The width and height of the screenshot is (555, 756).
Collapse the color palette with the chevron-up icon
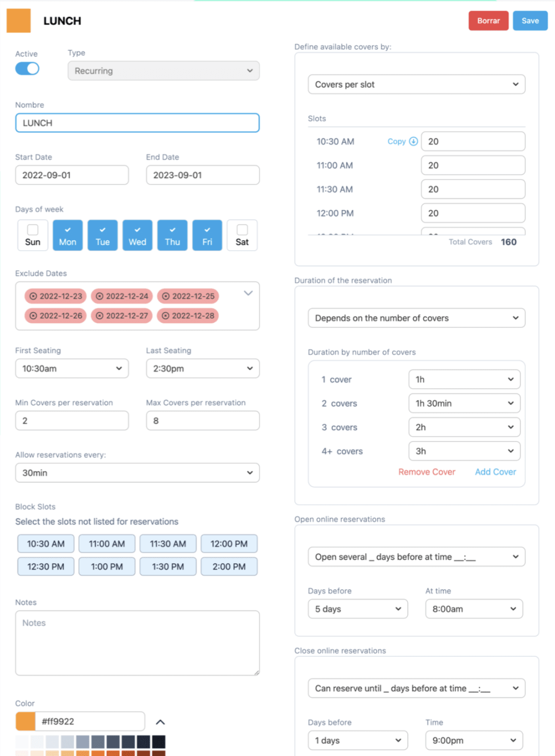click(160, 722)
